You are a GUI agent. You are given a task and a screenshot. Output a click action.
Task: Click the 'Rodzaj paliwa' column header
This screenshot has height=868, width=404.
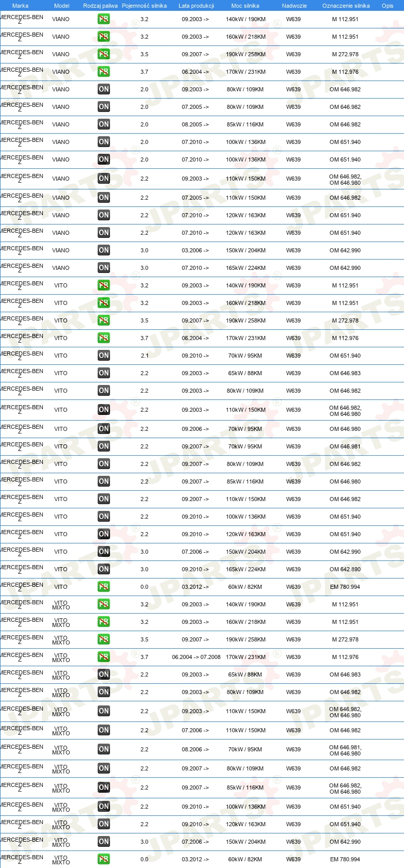click(100, 6)
